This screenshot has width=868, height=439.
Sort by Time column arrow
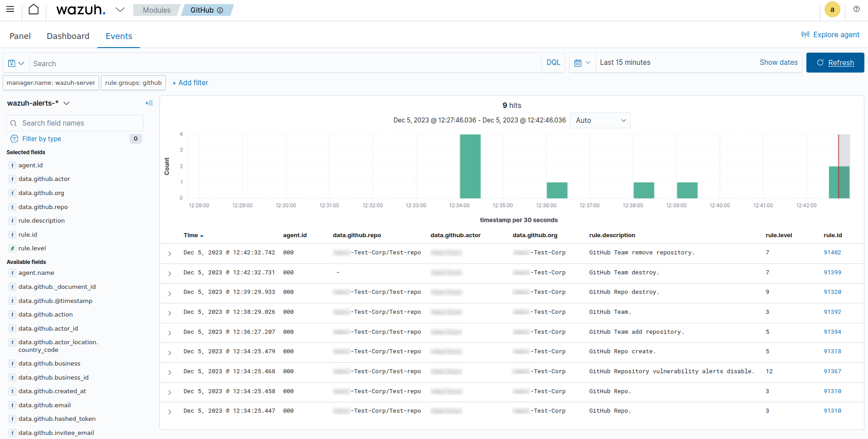pos(202,236)
